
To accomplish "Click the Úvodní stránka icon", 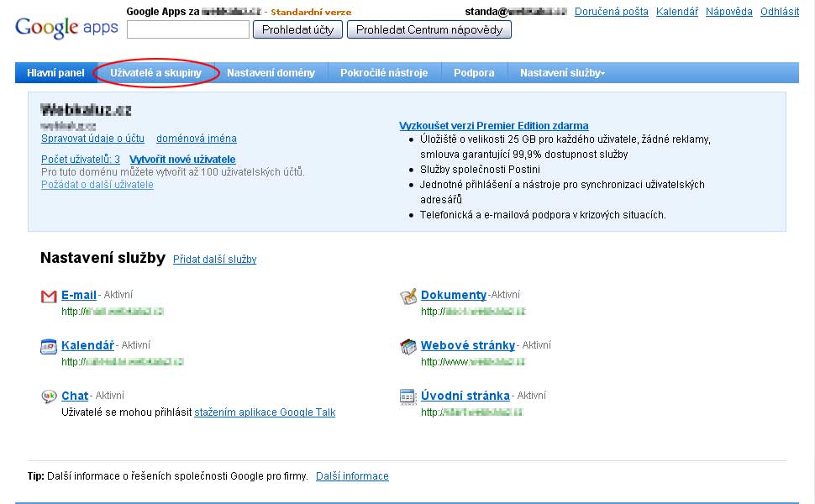I will tap(408, 396).
